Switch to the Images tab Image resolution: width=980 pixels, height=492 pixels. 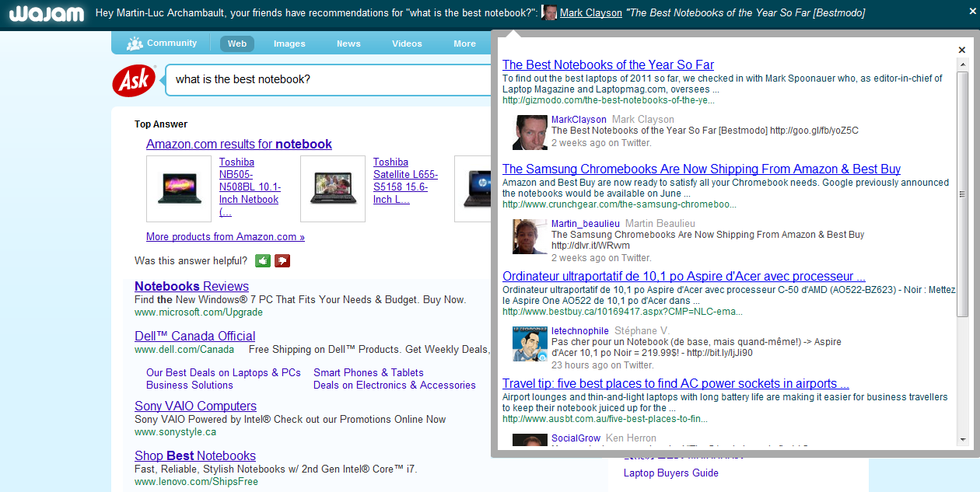click(289, 44)
